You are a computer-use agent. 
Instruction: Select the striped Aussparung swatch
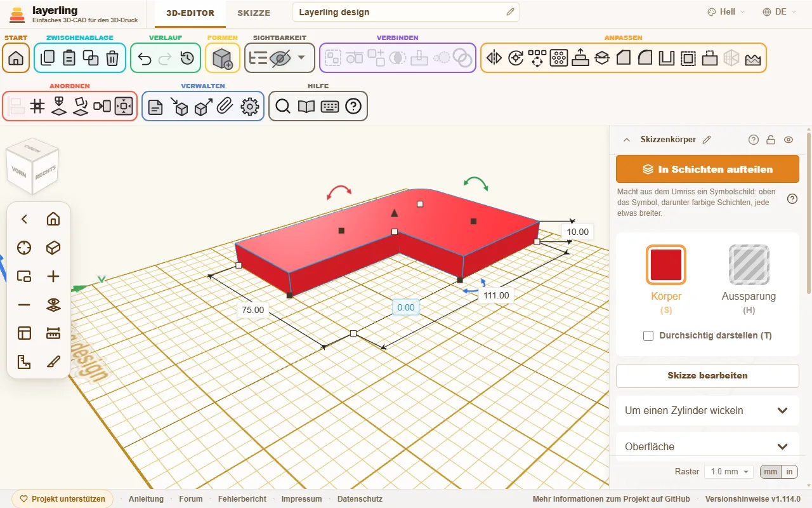[749, 265]
